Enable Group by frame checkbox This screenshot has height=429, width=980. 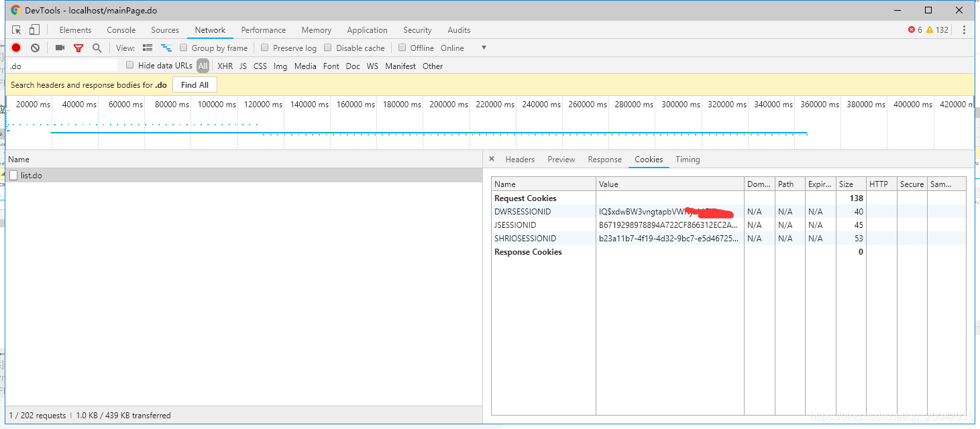[184, 48]
